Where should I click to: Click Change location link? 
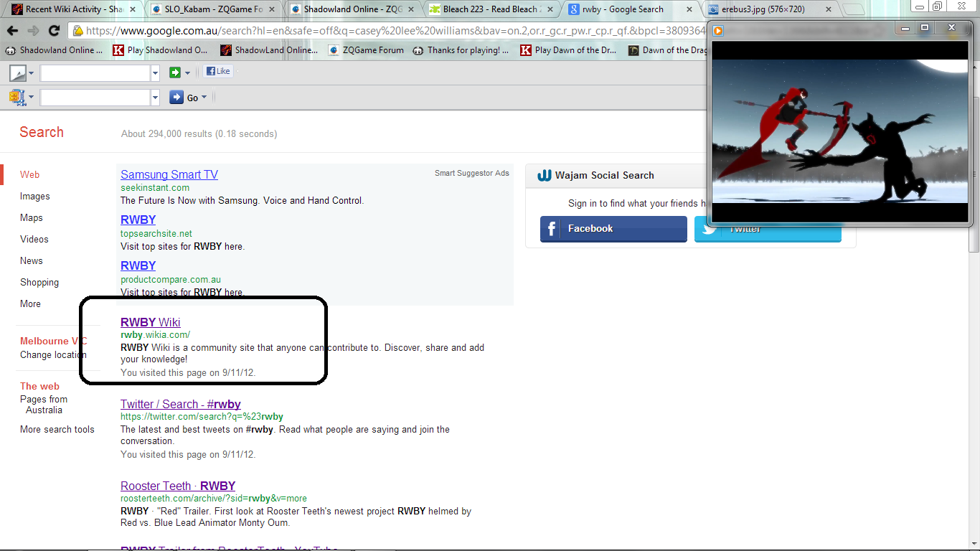click(53, 354)
